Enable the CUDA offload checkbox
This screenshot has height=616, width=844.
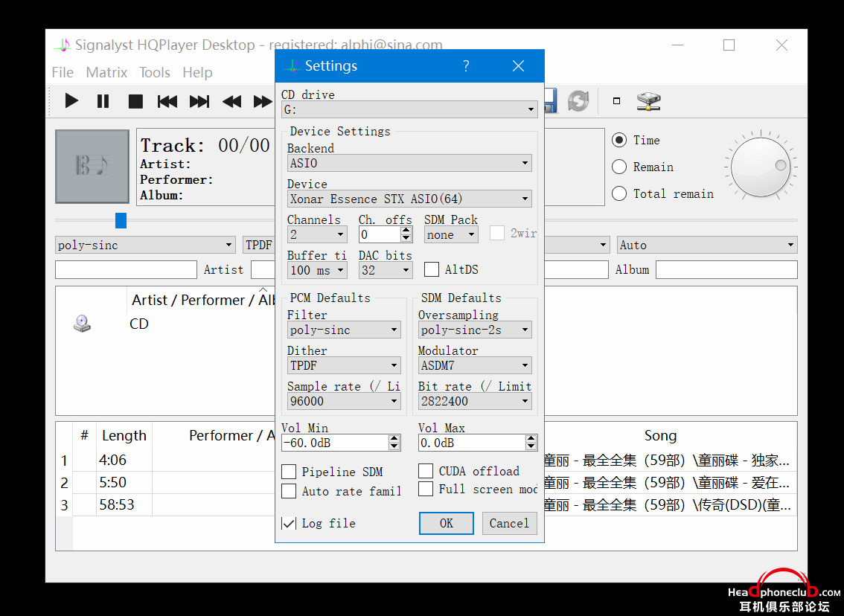tap(426, 471)
